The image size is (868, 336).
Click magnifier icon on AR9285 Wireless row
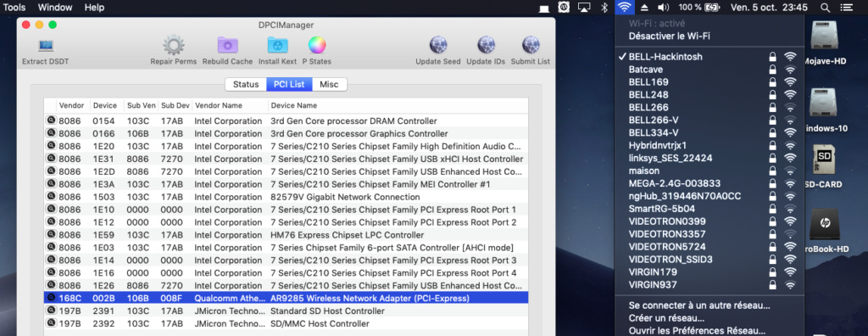[52, 298]
